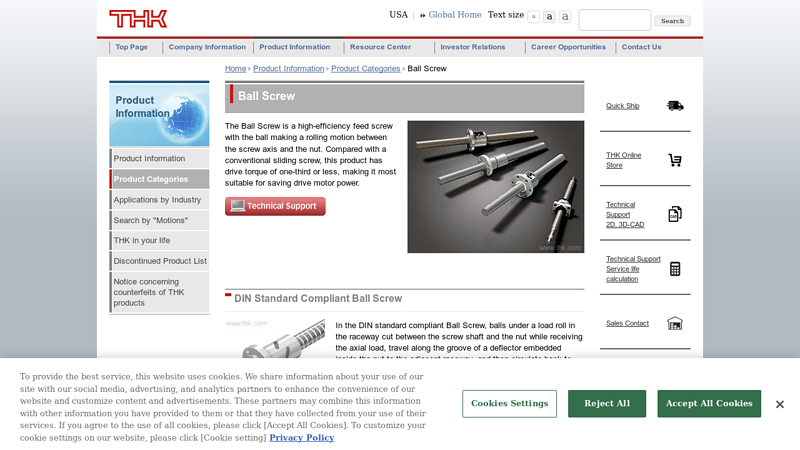Open the counterfeits notice sidebar item

159,292
